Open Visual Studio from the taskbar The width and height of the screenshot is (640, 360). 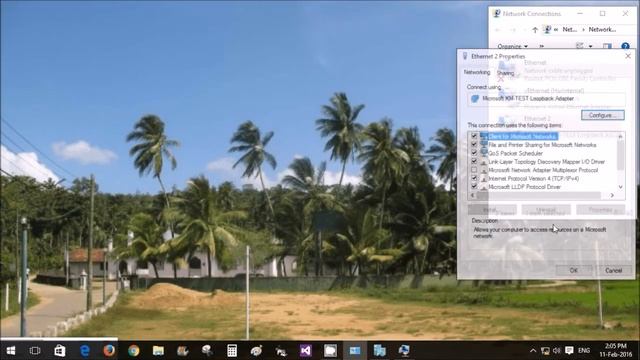(x=305, y=351)
